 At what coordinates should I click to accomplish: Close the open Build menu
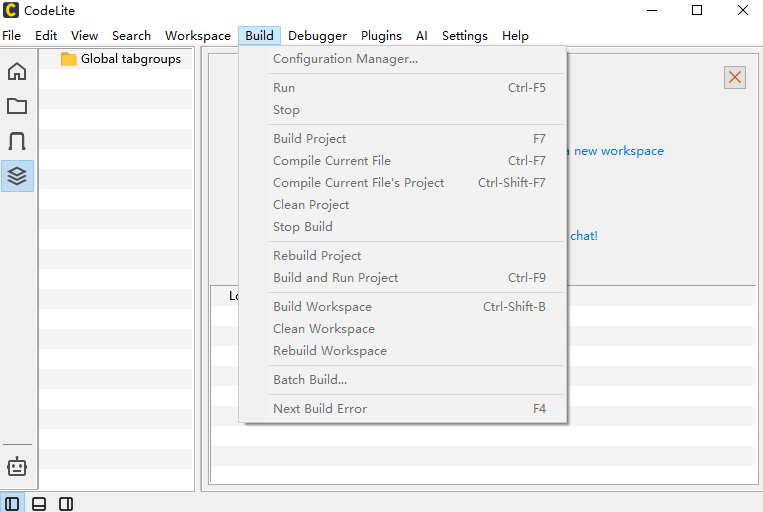point(259,36)
